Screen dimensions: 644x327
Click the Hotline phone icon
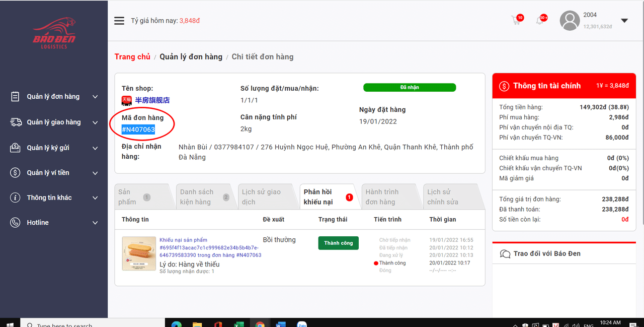(x=16, y=223)
